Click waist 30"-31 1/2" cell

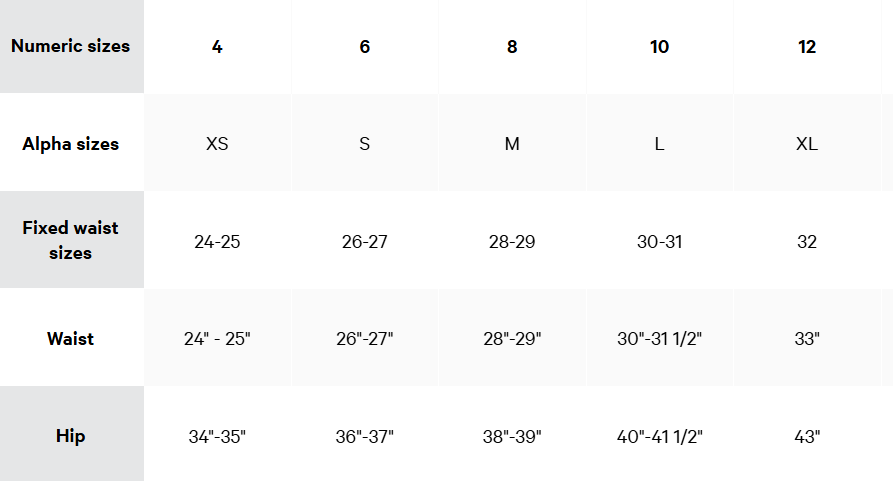click(659, 338)
